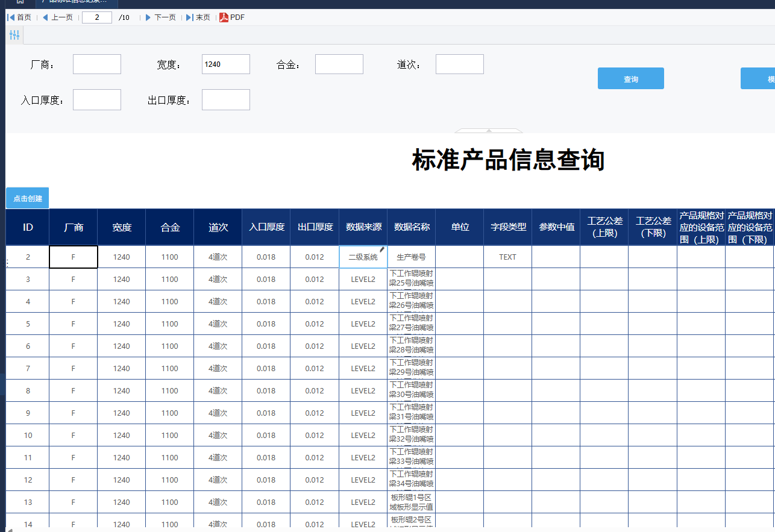Click the 出口厚度 input field

click(226, 100)
